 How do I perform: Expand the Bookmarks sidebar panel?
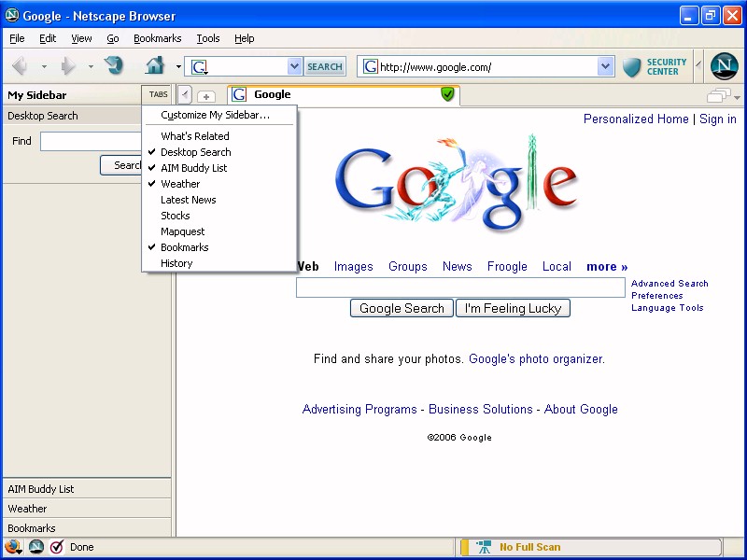point(87,527)
